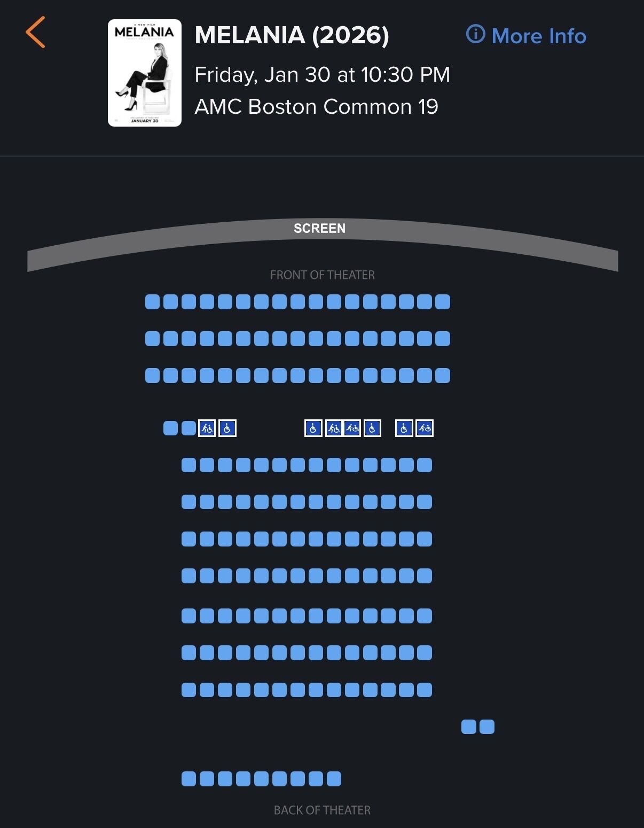Image resolution: width=644 pixels, height=828 pixels.
Task: Tap the MELANIA (2026) movie title
Action: coord(292,35)
